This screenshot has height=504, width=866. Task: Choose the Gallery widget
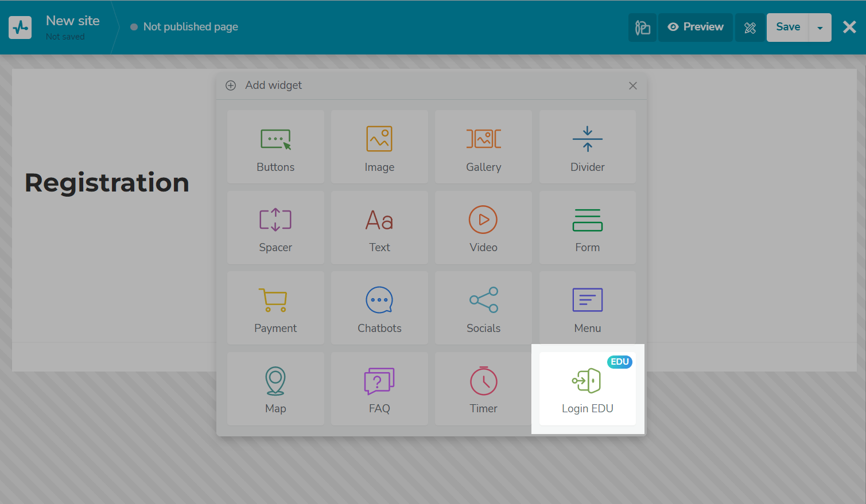483,147
